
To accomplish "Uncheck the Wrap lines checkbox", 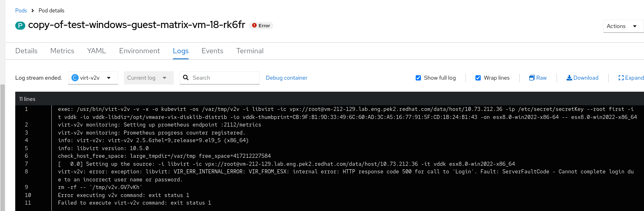I will (x=478, y=78).
